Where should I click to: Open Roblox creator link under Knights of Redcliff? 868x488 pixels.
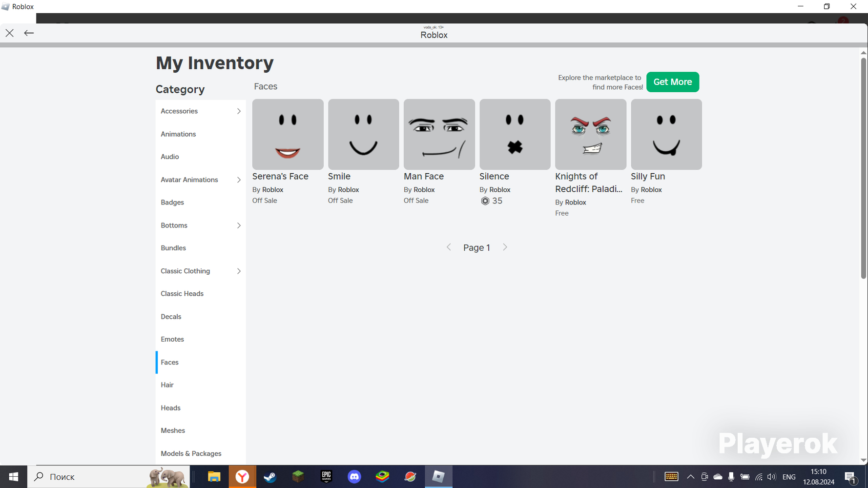576,203
